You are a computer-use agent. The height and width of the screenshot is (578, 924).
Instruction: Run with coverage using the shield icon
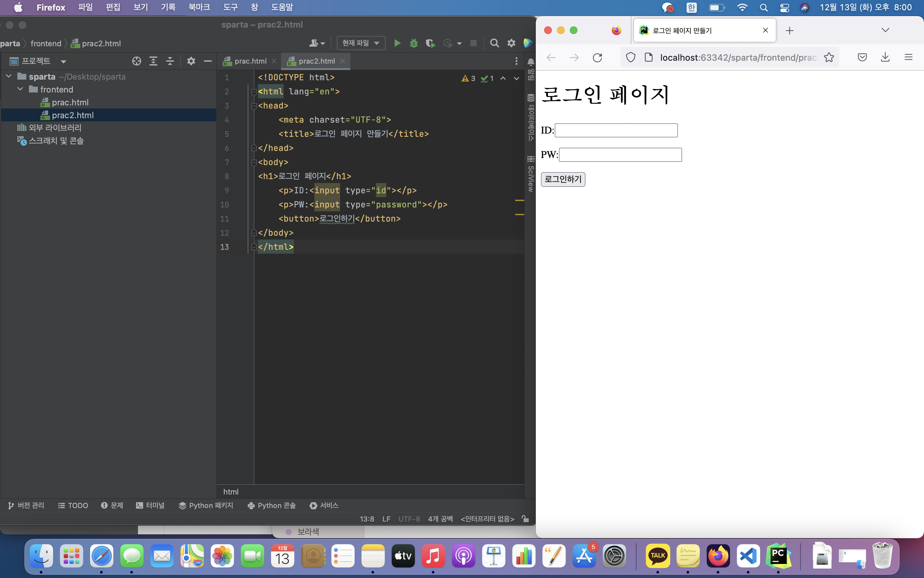tap(430, 43)
